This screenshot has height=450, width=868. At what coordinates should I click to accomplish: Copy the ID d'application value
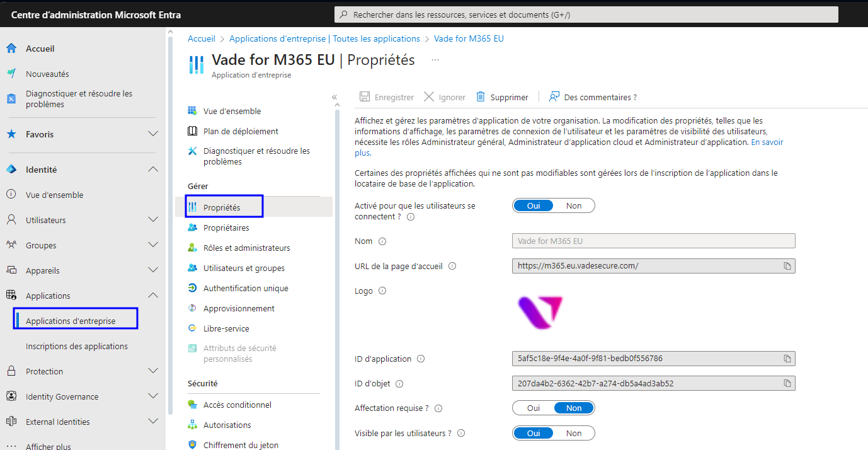click(787, 359)
